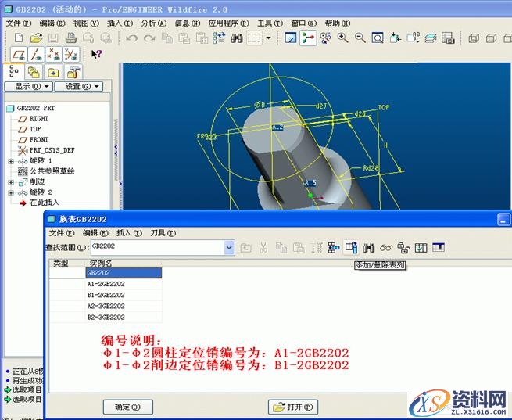Viewport: 512px width, 420px height.
Task: Click the preview instance glasses icon
Action: 386,248
